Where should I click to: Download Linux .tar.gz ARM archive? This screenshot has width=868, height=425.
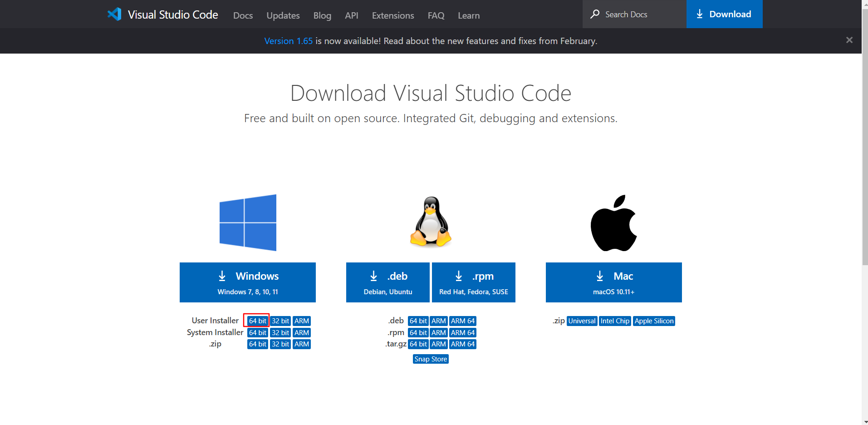click(439, 344)
